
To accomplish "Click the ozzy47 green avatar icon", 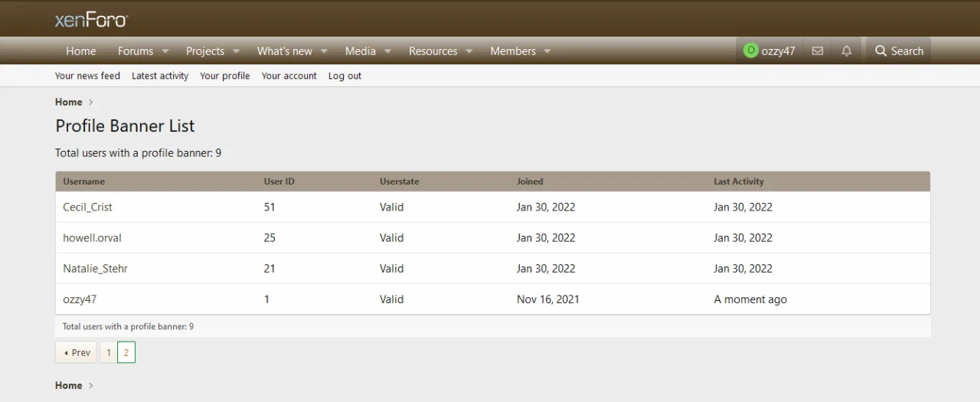I will (x=750, y=51).
